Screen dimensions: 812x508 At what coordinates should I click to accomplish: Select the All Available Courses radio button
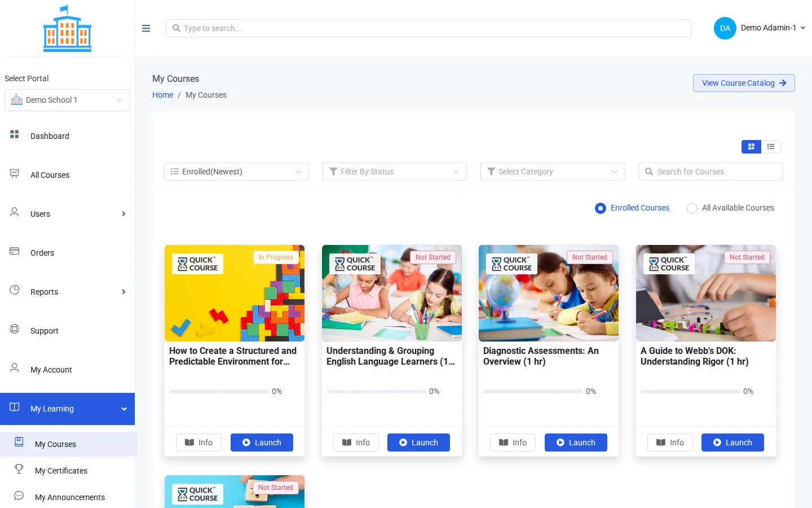692,208
